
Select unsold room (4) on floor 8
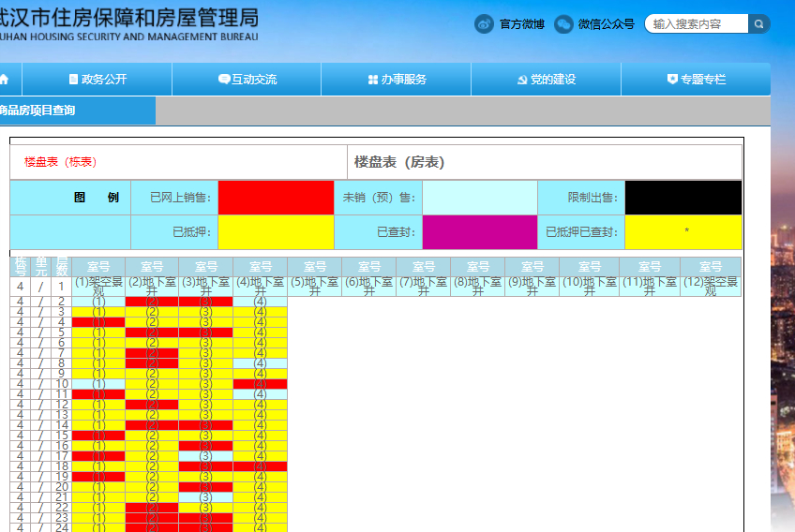pyautogui.click(x=260, y=363)
